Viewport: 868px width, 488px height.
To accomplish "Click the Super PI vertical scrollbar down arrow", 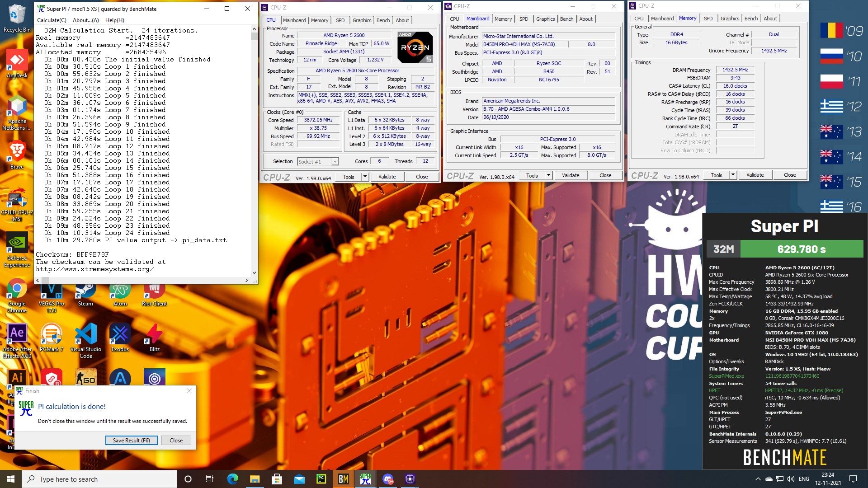I will [254, 272].
